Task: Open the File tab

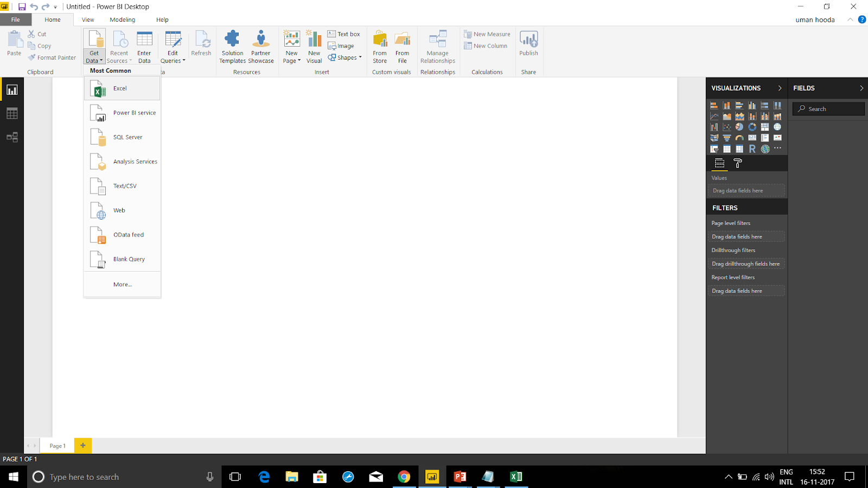Action: pos(16,20)
